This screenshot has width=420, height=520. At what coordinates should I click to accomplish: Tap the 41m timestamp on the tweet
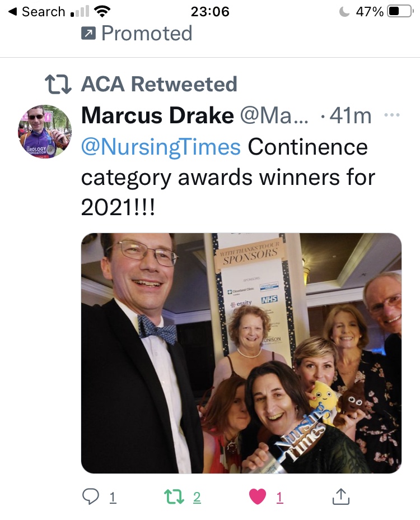pyautogui.click(x=351, y=116)
